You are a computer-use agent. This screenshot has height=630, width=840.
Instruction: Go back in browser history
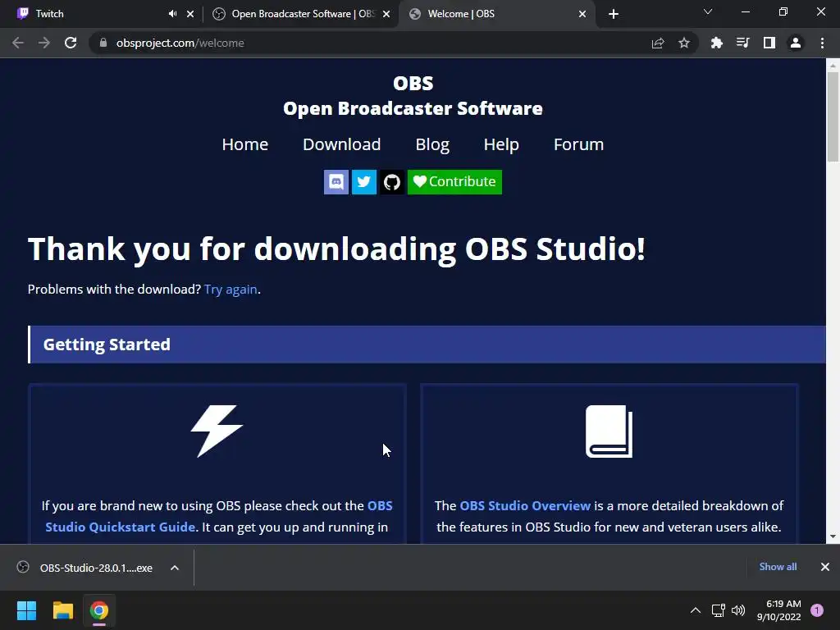tap(18, 43)
